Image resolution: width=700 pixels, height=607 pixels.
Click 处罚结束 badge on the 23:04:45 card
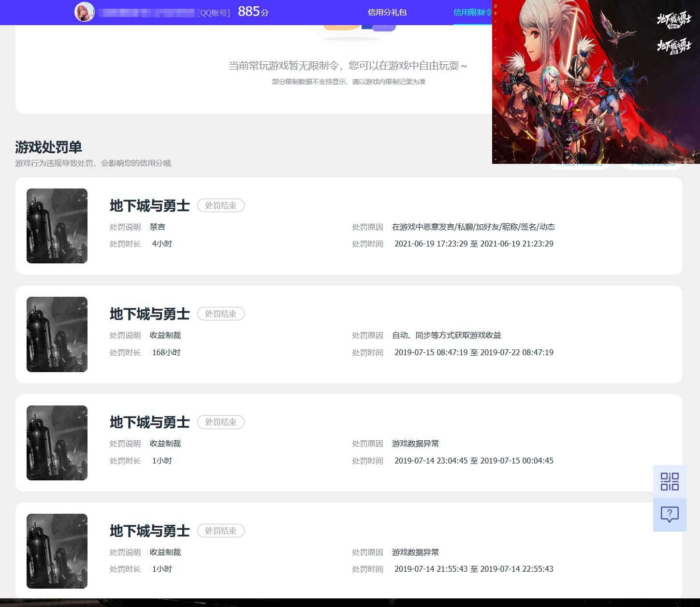(x=221, y=422)
